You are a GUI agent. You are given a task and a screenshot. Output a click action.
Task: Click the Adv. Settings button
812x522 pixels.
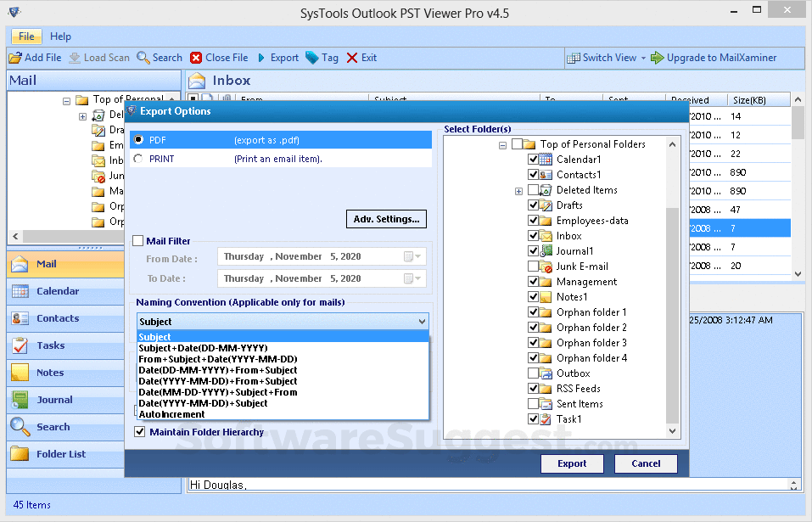pyautogui.click(x=386, y=219)
